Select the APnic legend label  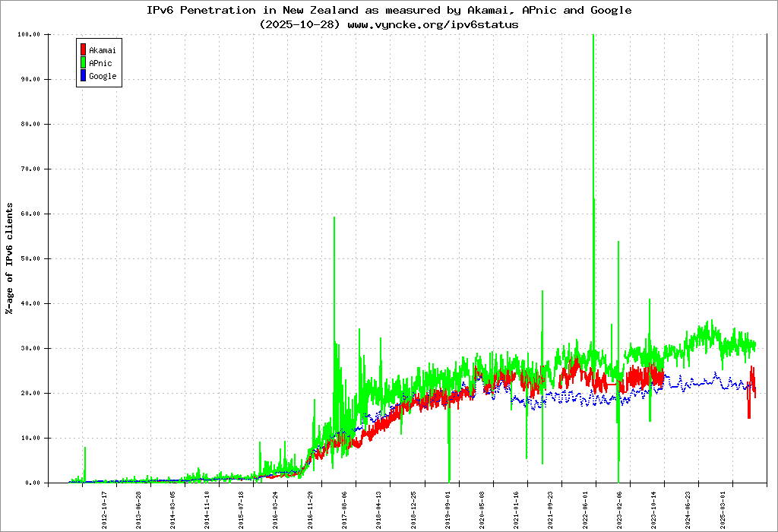(x=100, y=63)
